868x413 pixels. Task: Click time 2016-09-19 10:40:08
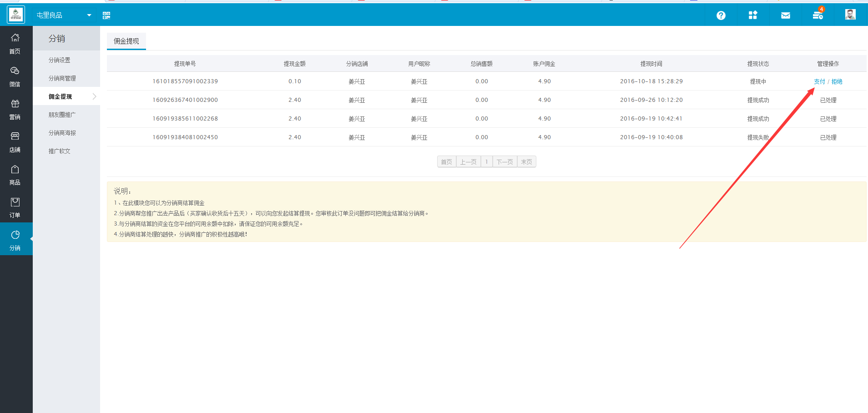(x=651, y=137)
